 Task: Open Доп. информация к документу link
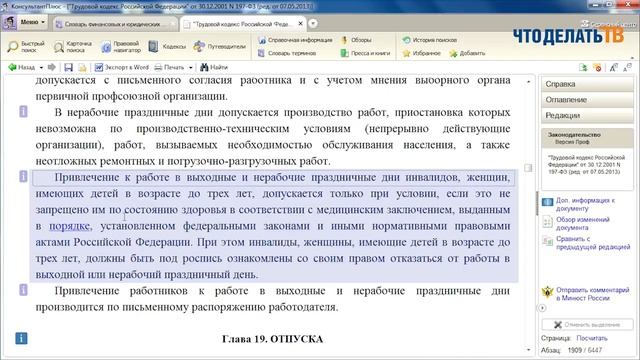pos(585,204)
